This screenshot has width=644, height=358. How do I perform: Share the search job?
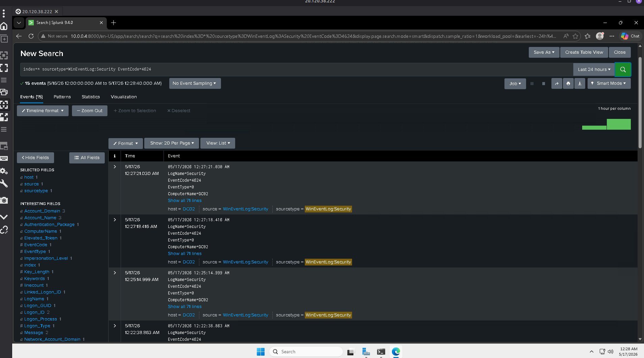tap(556, 83)
